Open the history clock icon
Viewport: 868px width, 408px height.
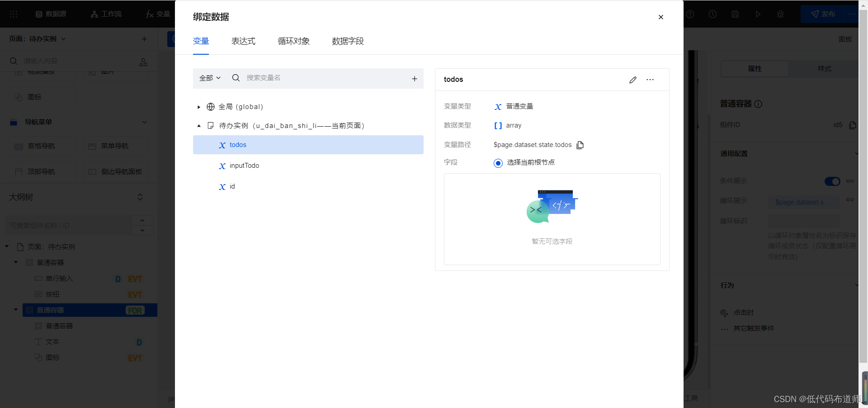coord(712,14)
